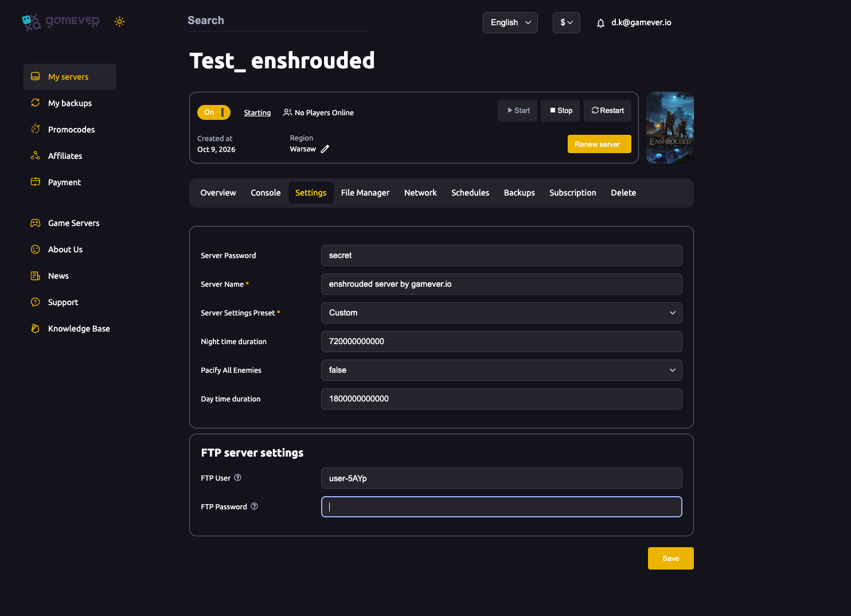Viewport: 851px width, 616px height.
Task: Click the Start server button
Action: pos(518,111)
